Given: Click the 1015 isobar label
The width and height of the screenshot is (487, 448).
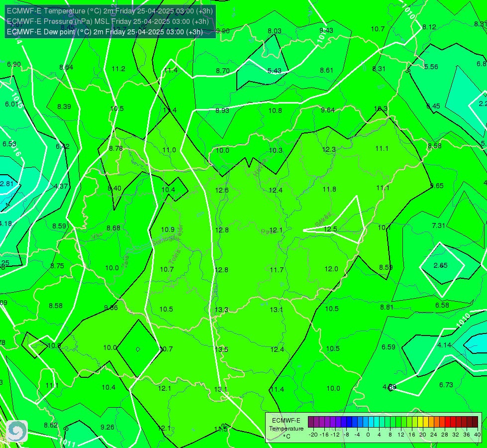Looking at the screenshot, I should point(17,100).
